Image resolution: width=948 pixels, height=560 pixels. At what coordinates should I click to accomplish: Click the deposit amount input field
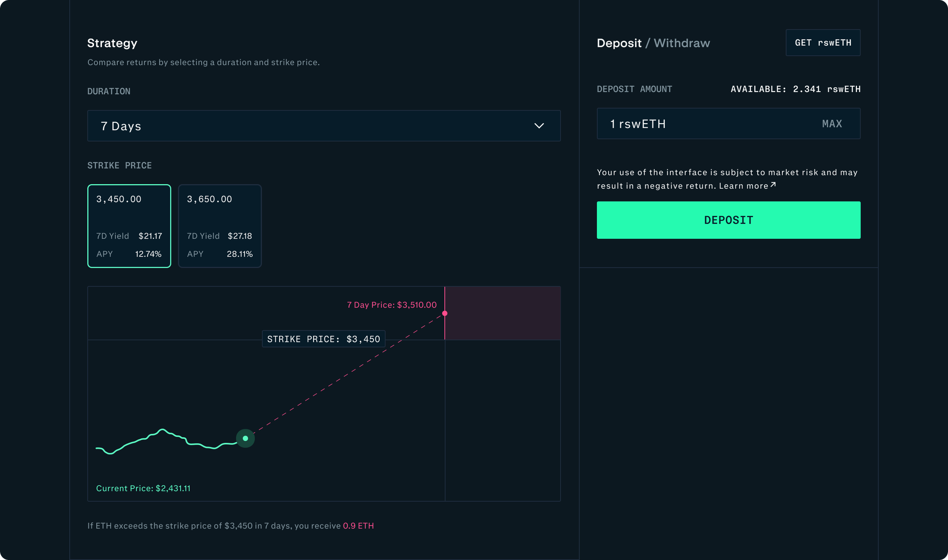[x=683, y=124]
